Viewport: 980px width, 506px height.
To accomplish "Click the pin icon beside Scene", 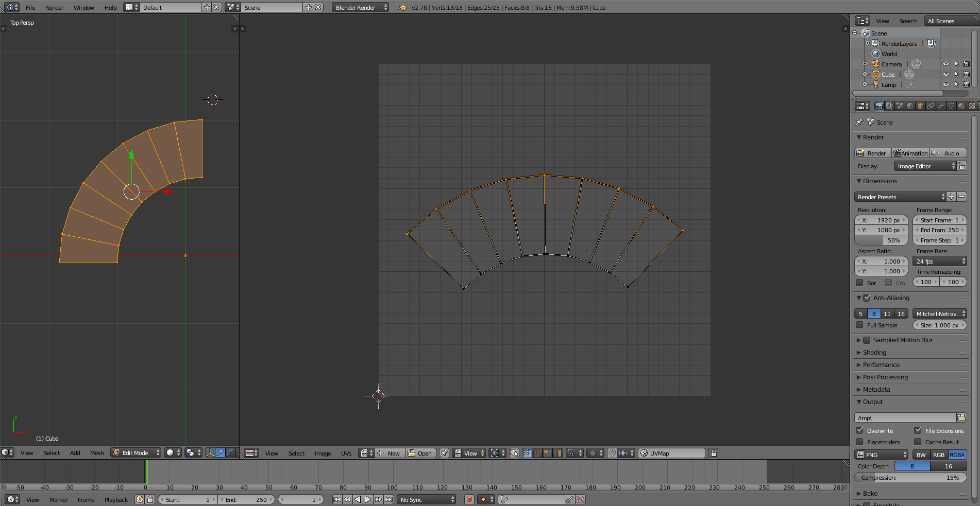I will point(859,122).
